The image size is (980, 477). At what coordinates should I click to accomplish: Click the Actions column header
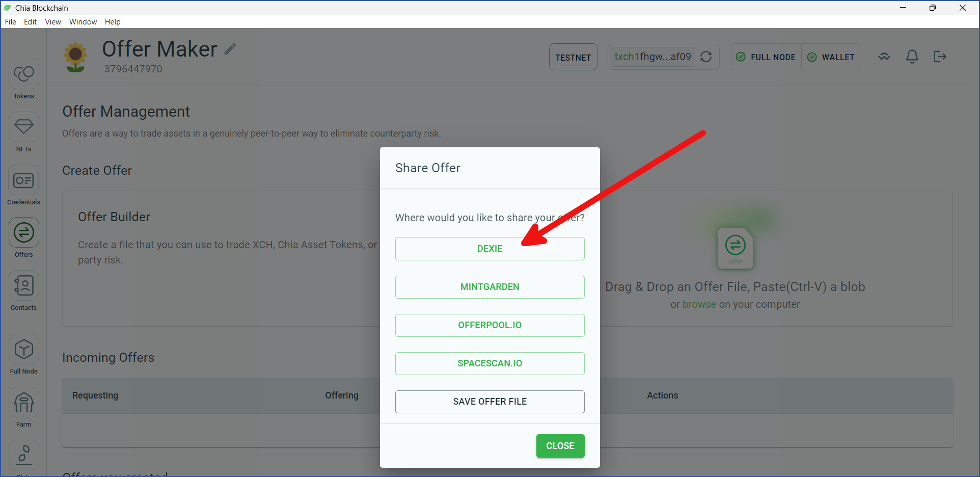tap(662, 395)
